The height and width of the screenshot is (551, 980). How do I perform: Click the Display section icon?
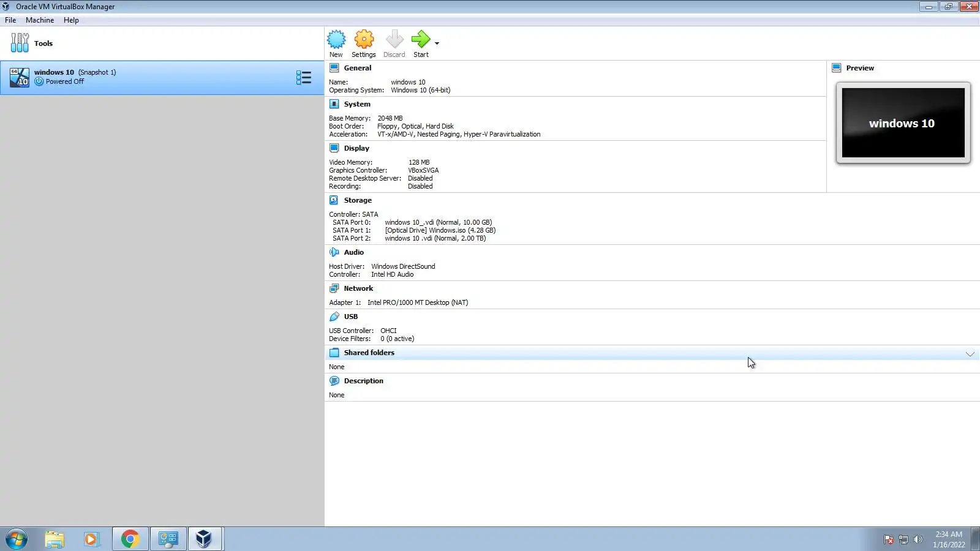point(334,148)
